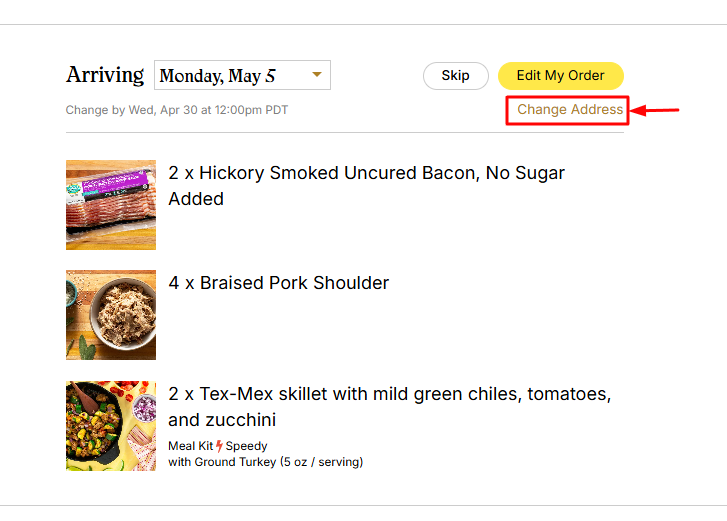Click the red arrow pointing at Change Address
Screen dimensions: 727x521
tap(655, 110)
